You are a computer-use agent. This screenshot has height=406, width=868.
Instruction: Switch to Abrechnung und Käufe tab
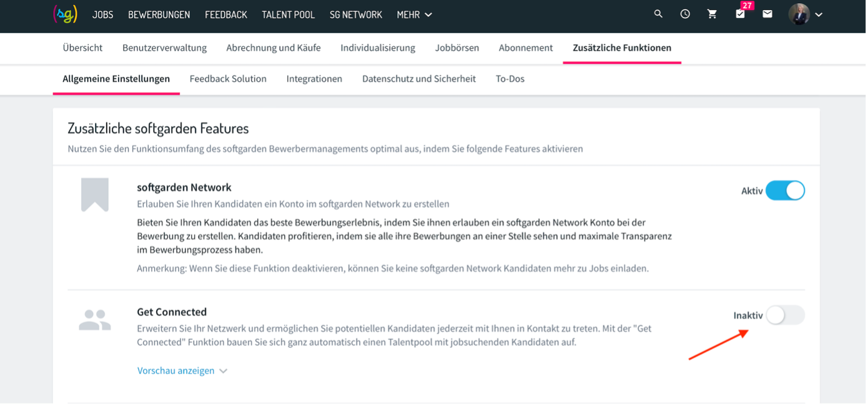click(x=274, y=47)
